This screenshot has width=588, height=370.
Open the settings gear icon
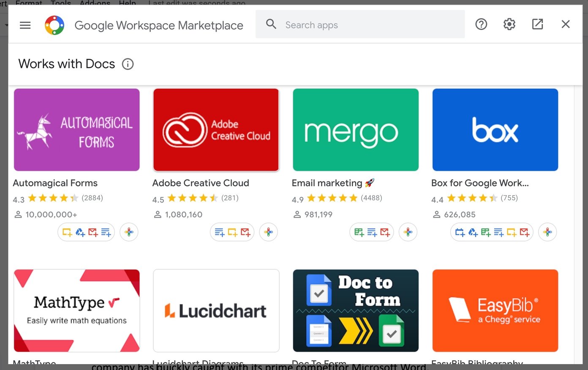[509, 24]
